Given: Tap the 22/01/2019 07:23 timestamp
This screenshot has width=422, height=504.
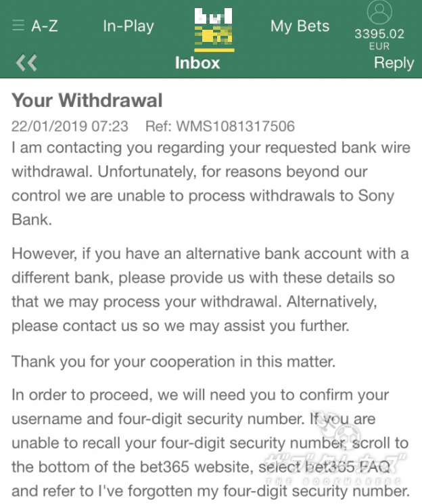Looking at the screenshot, I should click(x=70, y=127).
